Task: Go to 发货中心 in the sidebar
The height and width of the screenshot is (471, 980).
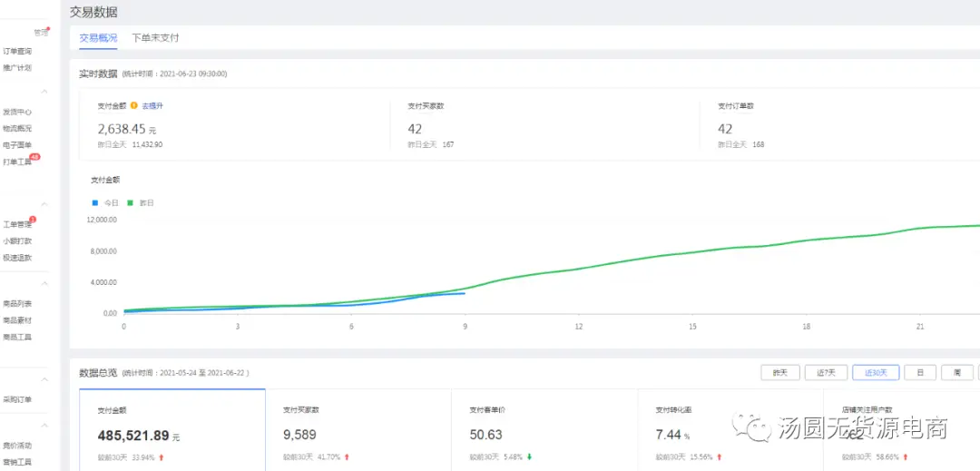Action: coord(17,113)
